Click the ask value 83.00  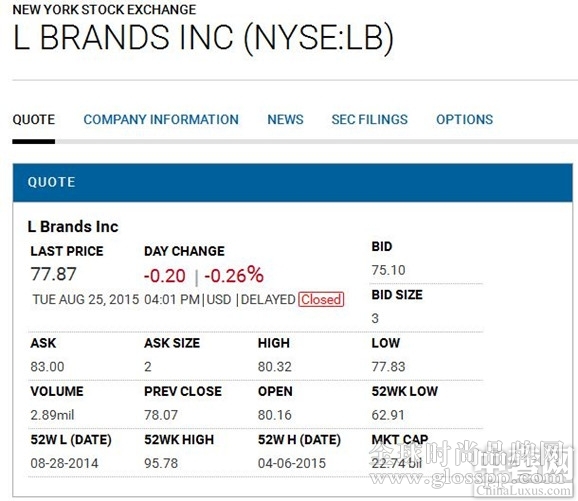(x=47, y=367)
